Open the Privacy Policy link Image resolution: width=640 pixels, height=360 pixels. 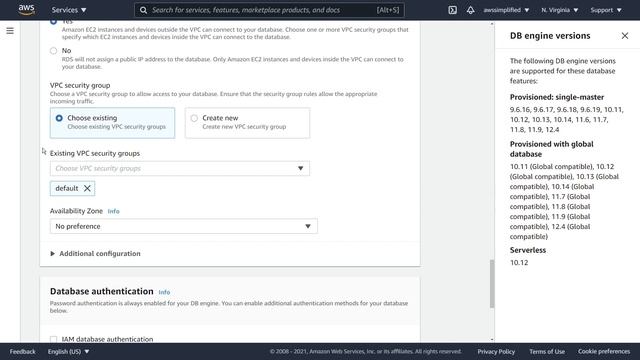(x=496, y=351)
